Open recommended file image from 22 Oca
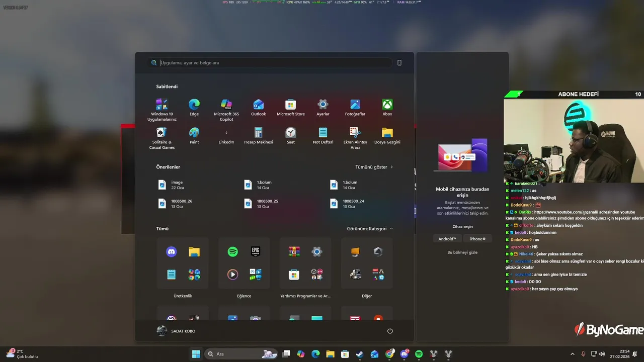This screenshot has height=362, width=644. (x=171, y=185)
